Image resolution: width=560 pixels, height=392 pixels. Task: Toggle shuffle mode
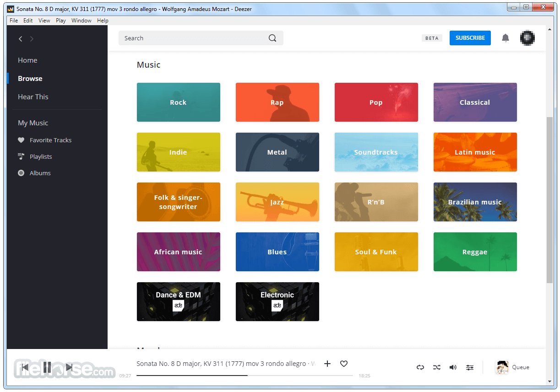point(437,367)
